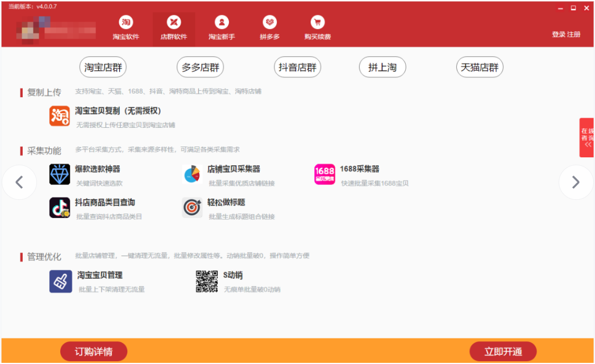The height and width of the screenshot is (364, 595).
Task: Click the 批量采集优质店铺链接 description text
Action: 242,183
